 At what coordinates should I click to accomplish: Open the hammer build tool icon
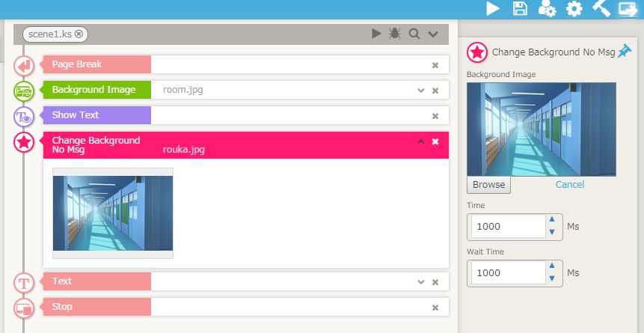tap(601, 9)
